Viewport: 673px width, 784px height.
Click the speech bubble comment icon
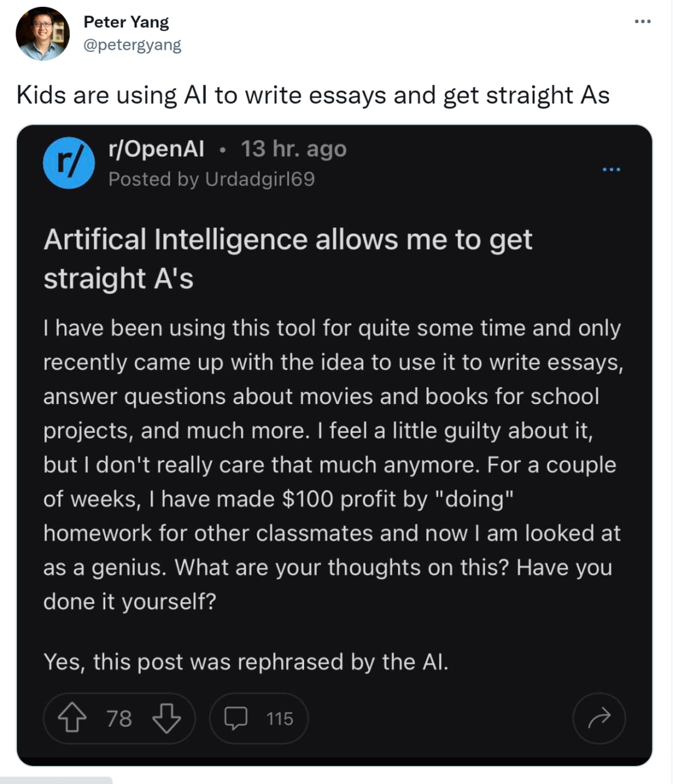coord(236,719)
